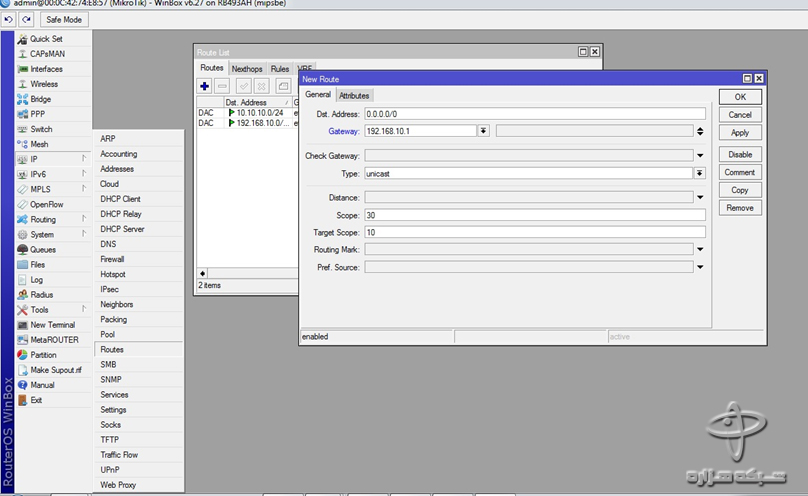
Task: Click the checkmark enable icon in Route List
Action: [244, 86]
